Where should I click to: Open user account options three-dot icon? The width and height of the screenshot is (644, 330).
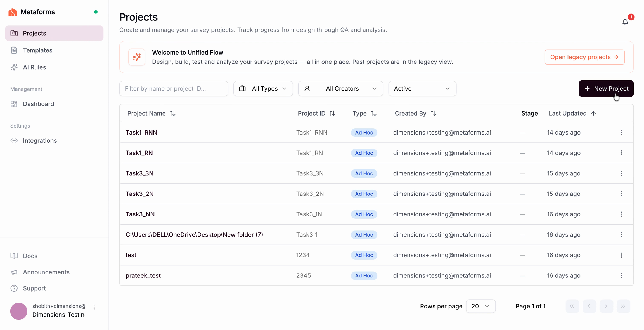pyautogui.click(x=94, y=307)
